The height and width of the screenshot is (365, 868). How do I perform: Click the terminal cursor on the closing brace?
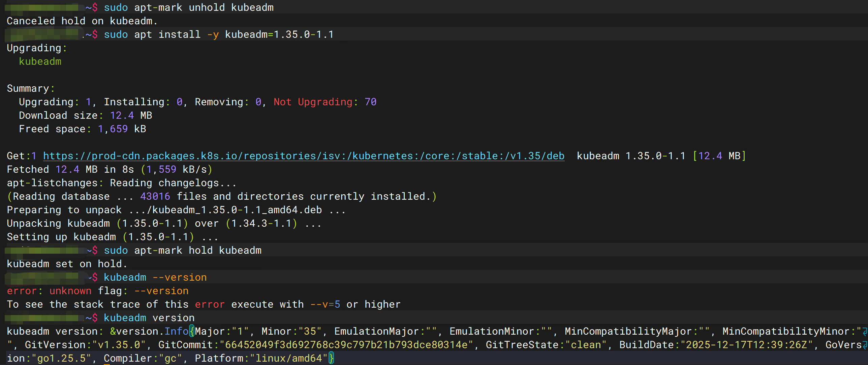coord(331,358)
